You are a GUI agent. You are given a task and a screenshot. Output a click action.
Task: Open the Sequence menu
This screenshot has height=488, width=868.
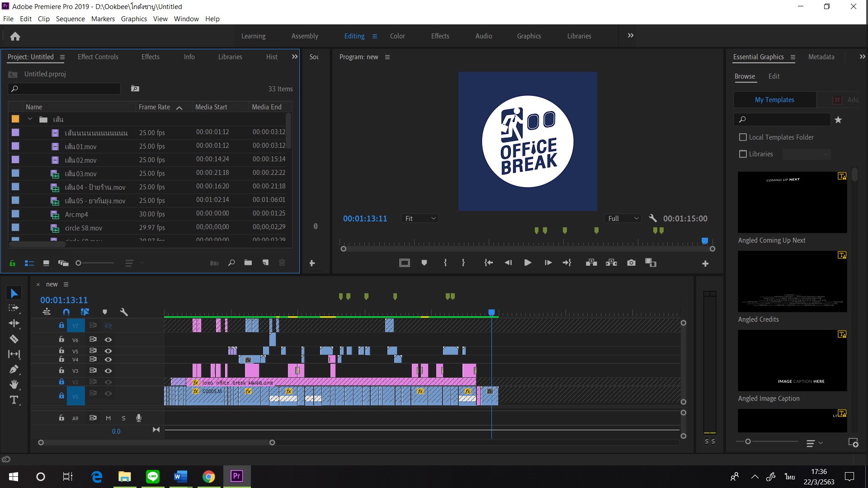[x=70, y=19]
